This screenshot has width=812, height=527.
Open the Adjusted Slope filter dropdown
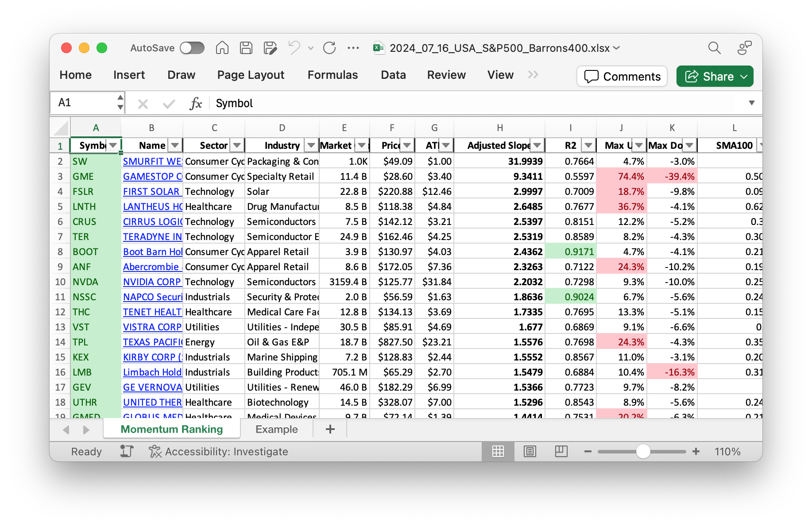[x=537, y=145]
